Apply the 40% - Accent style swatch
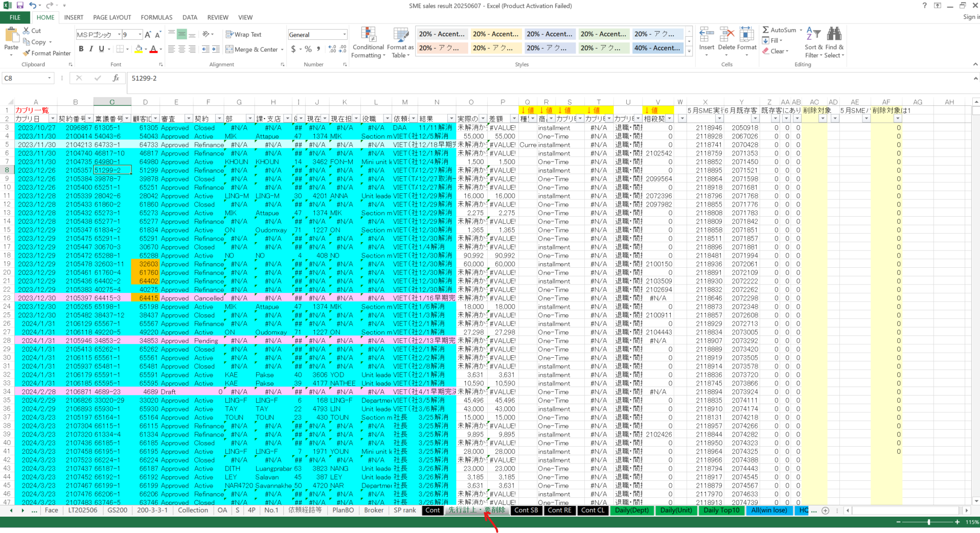This screenshot has height=533, width=980. (x=657, y=48)
